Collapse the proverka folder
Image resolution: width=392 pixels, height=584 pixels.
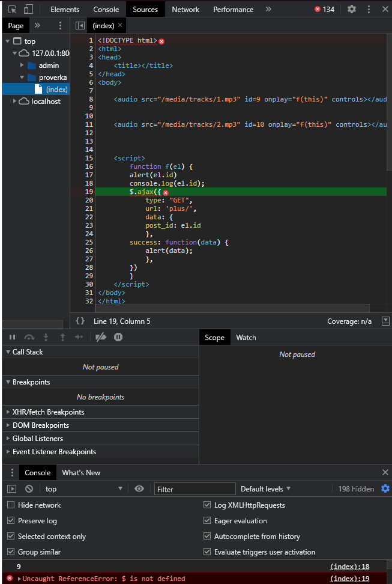click(22, 78)
